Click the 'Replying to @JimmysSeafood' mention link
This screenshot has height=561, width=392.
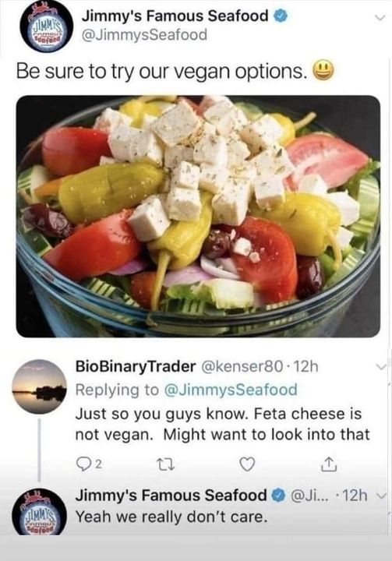[230, 390]
